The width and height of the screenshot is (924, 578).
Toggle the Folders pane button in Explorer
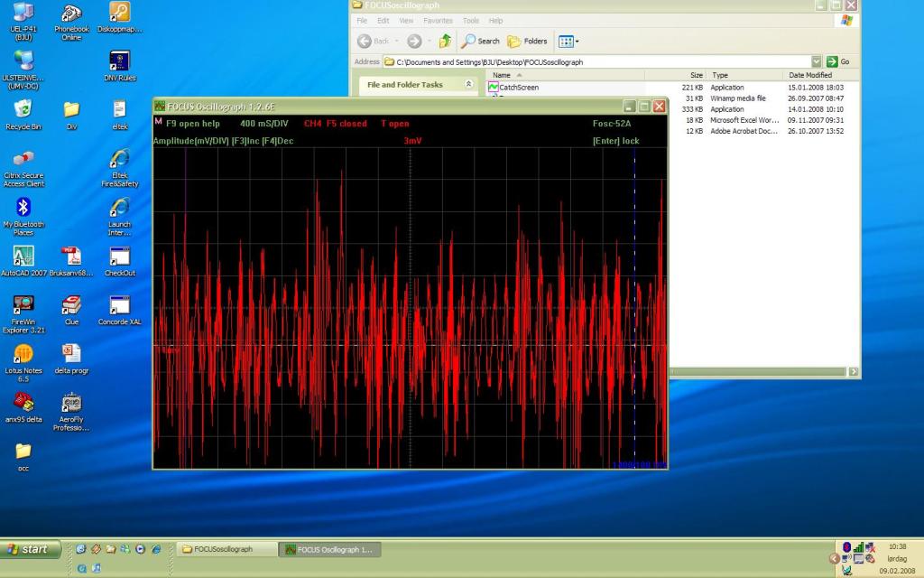pos(527,41)
